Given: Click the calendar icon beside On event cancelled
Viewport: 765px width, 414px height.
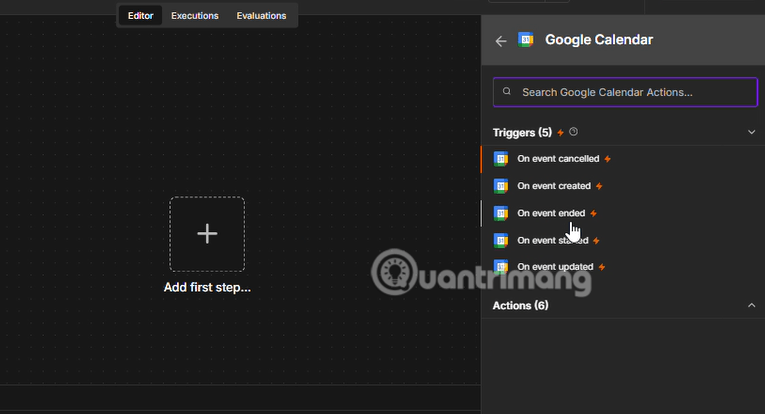Looking at the screenshot, I should (x=501, y=159).
